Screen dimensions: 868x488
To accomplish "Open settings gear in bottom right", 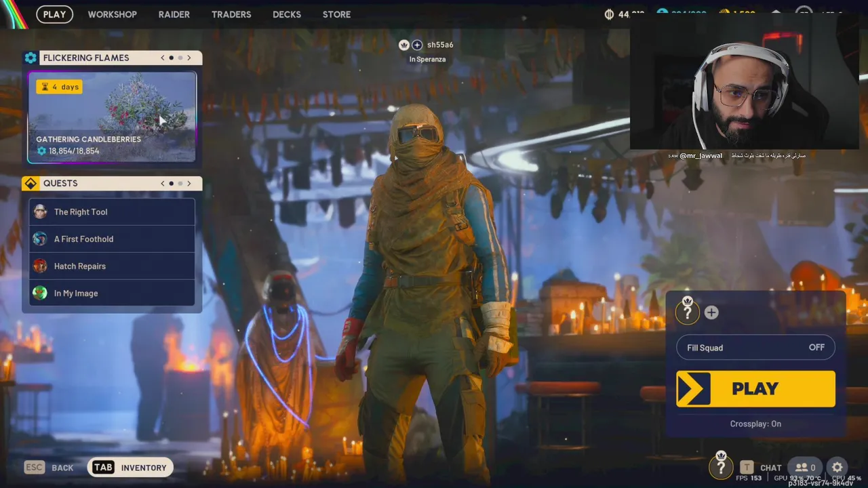I will pyautogui.click(x=837, y=467).
